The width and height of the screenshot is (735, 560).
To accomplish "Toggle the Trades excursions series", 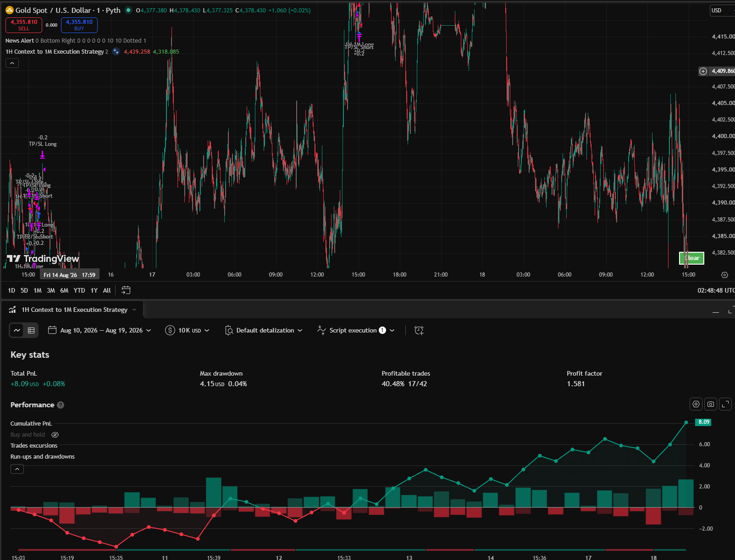I will pyautogui.click(x=34, y=445).
